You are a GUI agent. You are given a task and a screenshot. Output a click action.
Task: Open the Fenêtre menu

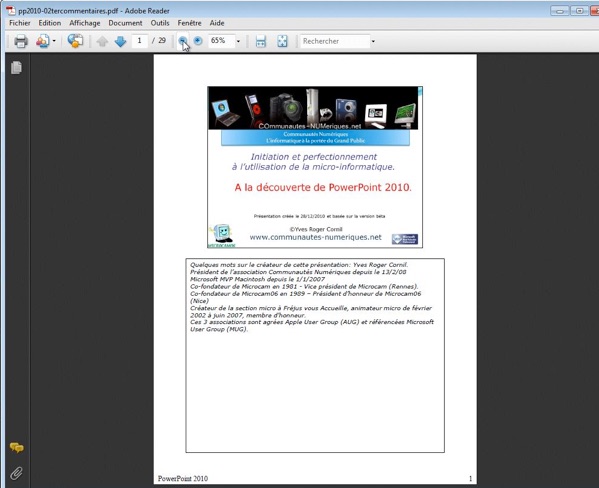(189, 23)
